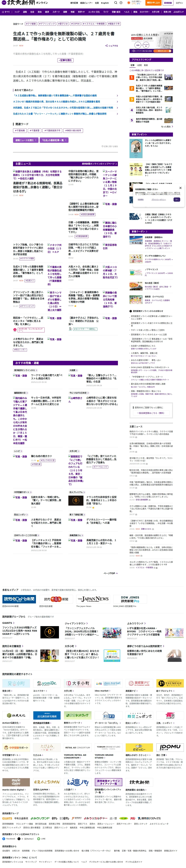Open the search magnifier icon in header
The image size is (186, 868).
tap(115, 3)
